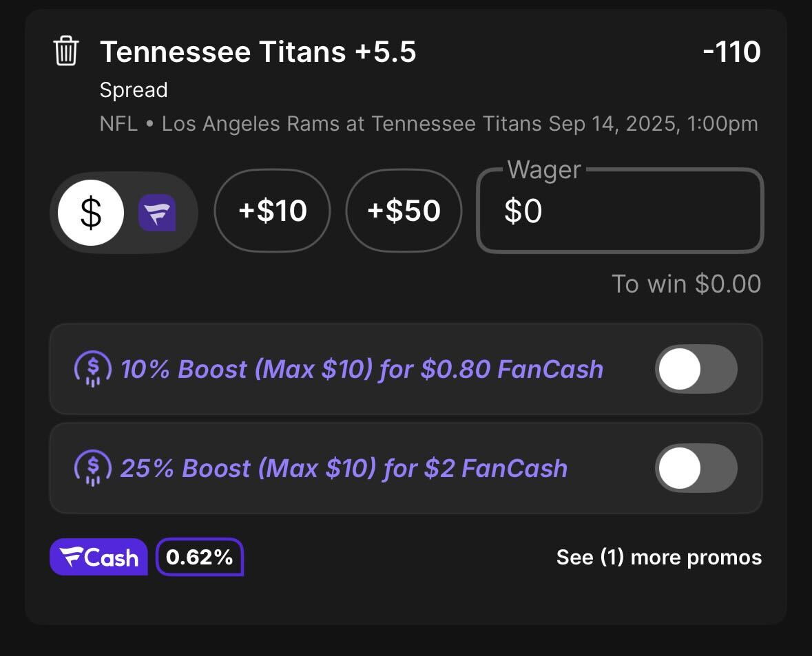812x656 pixels.
Task: Click the To win $0.00 payout text
Action: pos(686,284)
